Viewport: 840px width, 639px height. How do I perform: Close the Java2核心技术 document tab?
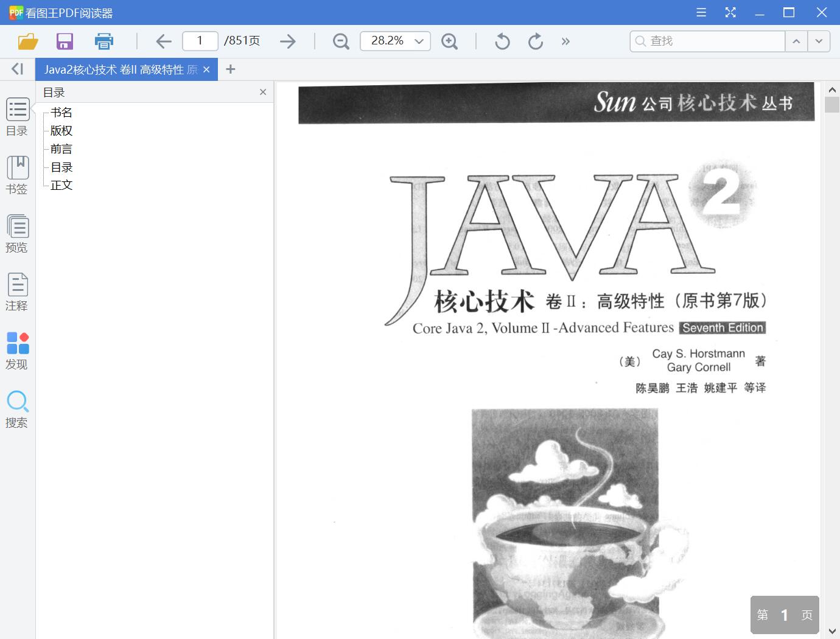point(206,69)
